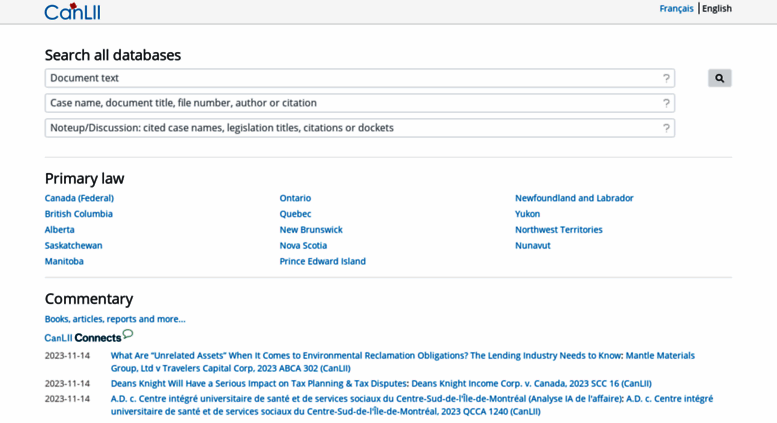The image size is (777, 423).
Task: Open Canada (Federal) primary law
Action: [79, 198]
